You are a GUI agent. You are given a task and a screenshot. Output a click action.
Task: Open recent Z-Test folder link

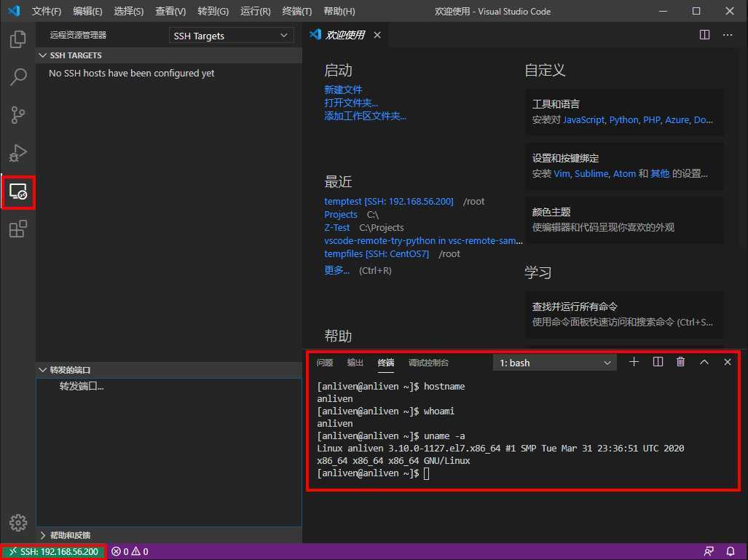click(336, 227)
